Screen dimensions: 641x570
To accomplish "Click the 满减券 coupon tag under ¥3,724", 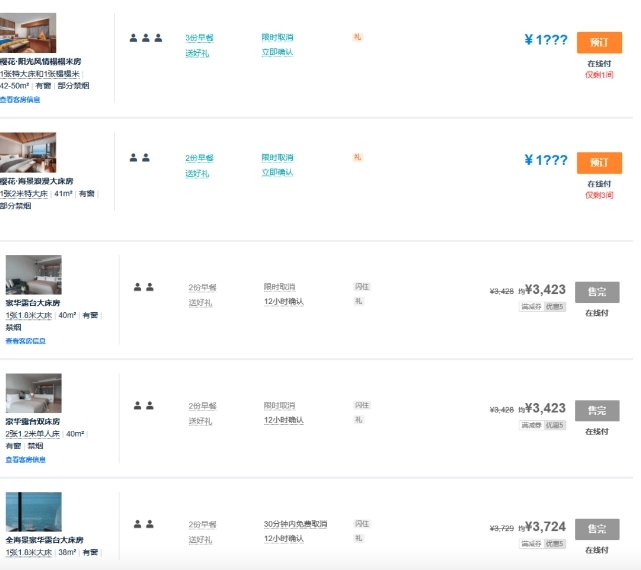I will coord(530,544).
